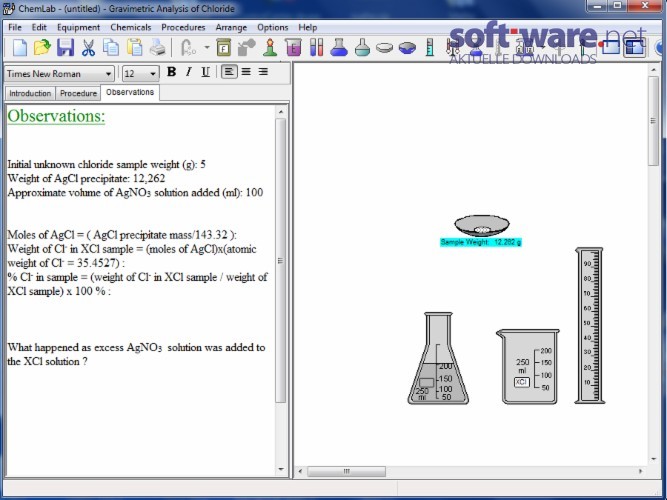Select the 250 ml XCl beaker
The width and height of the screenshot is (667, 500).
(x=528, y=366)
